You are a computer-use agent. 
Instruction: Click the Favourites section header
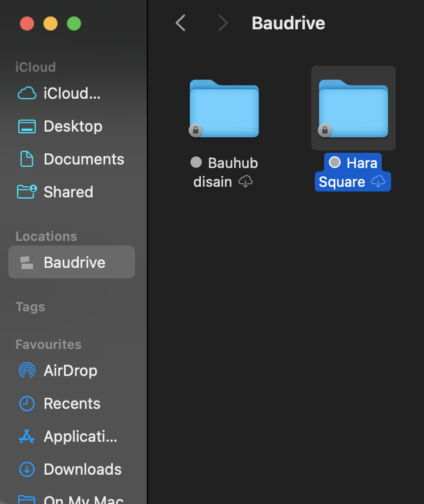point(48,345)
